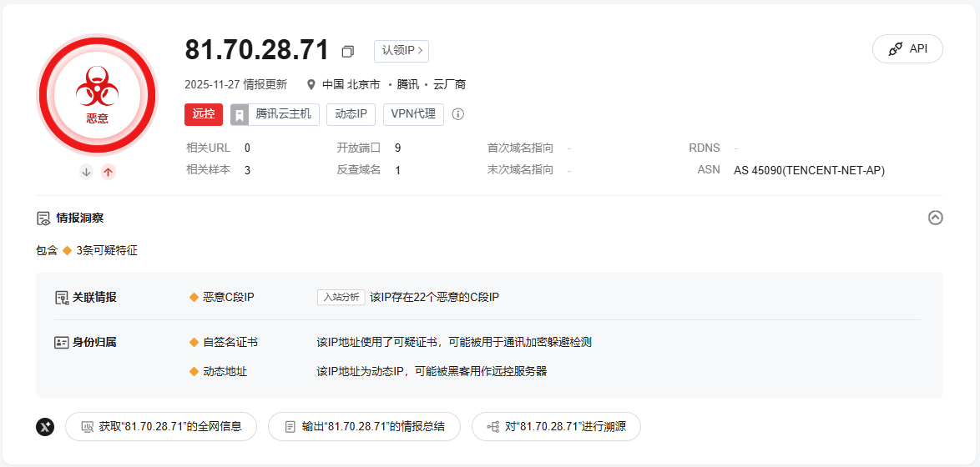
Task: Click the red biohazard 恶意 badge
Action: [x=97, y=93]
